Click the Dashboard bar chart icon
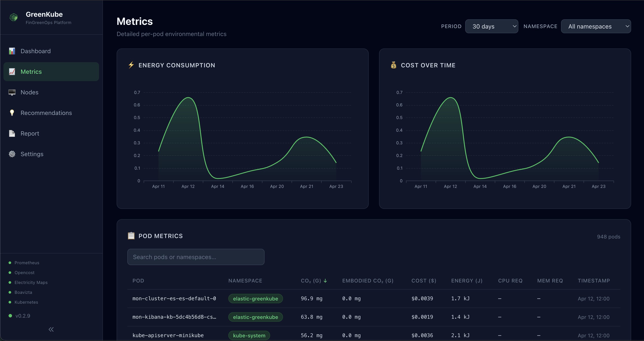The height and width of the screenshot is (341, 644). (12, 51)
